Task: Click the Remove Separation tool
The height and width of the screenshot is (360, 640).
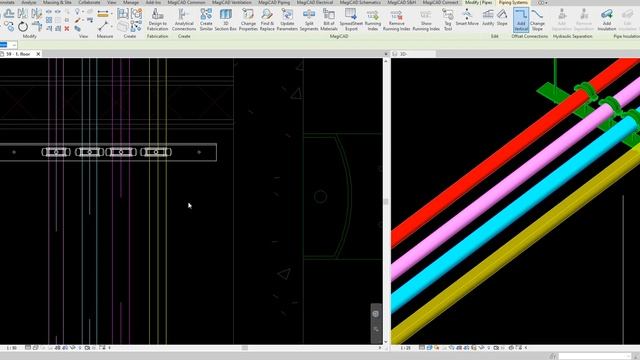Action: click(x=584, y=20)
